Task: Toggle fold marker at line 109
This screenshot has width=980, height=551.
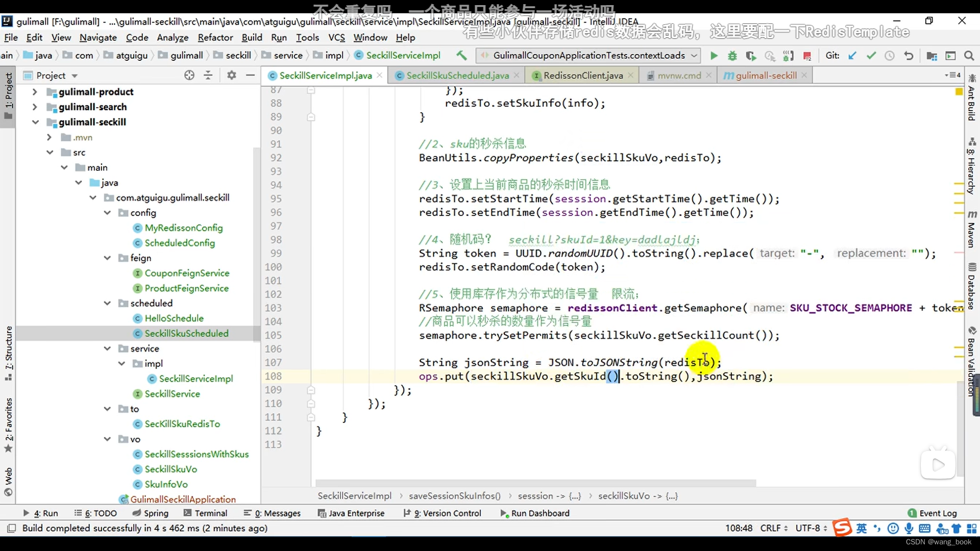Action: tap(311, 390)
